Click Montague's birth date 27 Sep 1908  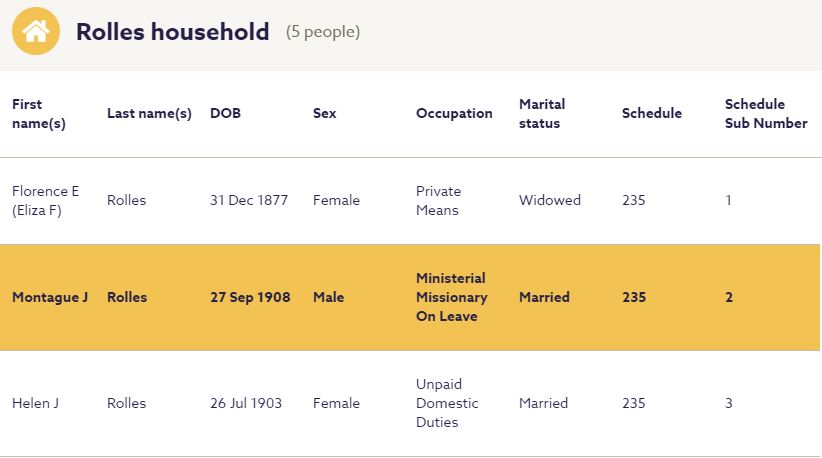coord(250,297)
